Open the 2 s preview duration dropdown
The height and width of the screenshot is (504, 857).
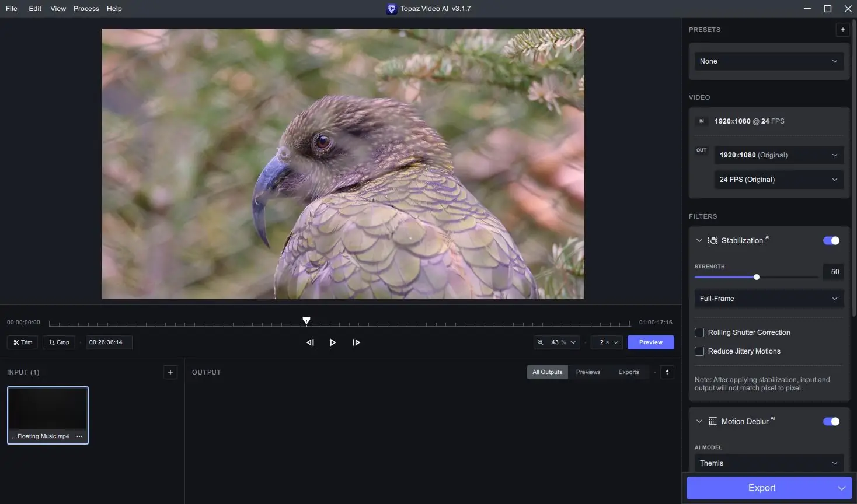[607, 342]
